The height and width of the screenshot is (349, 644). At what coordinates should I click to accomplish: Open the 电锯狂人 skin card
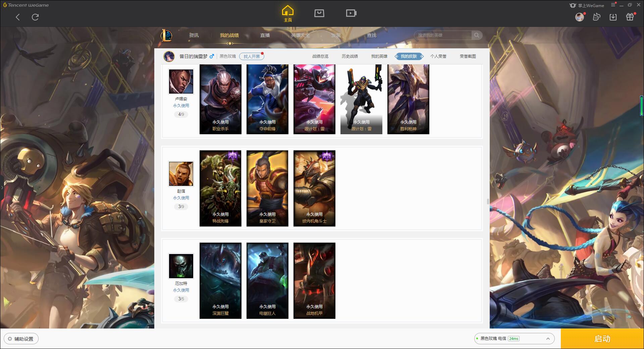(267, 281)
